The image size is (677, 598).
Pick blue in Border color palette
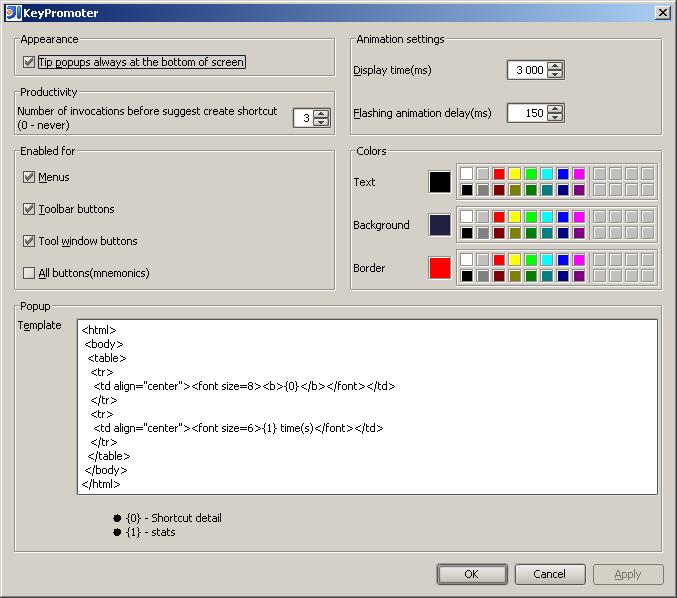pyautogui.click(x=563, y=260)
